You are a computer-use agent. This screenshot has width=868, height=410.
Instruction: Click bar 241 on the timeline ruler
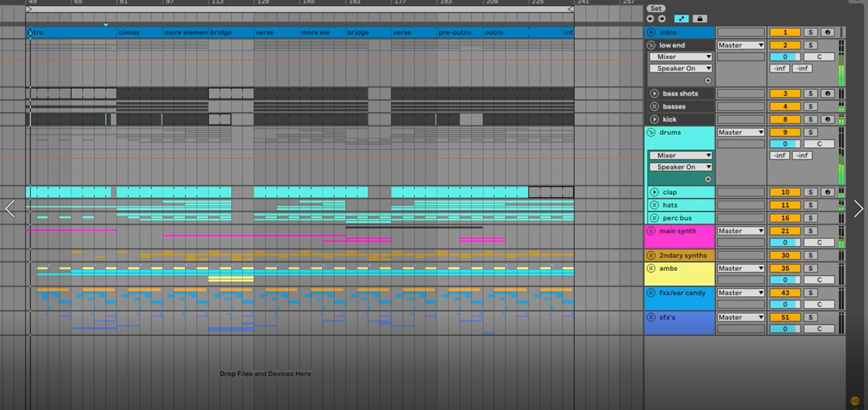pyautogui.click(x=582, y=2)
